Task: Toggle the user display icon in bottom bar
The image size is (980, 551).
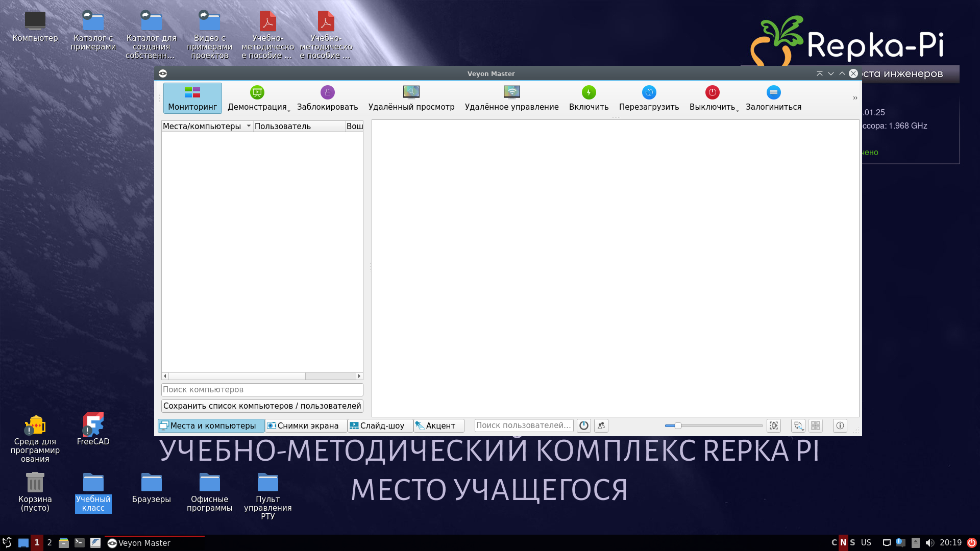Action: 601,425
